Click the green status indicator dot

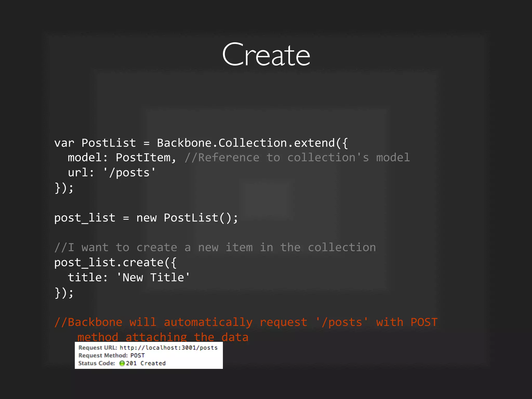[x=122, y=363]
